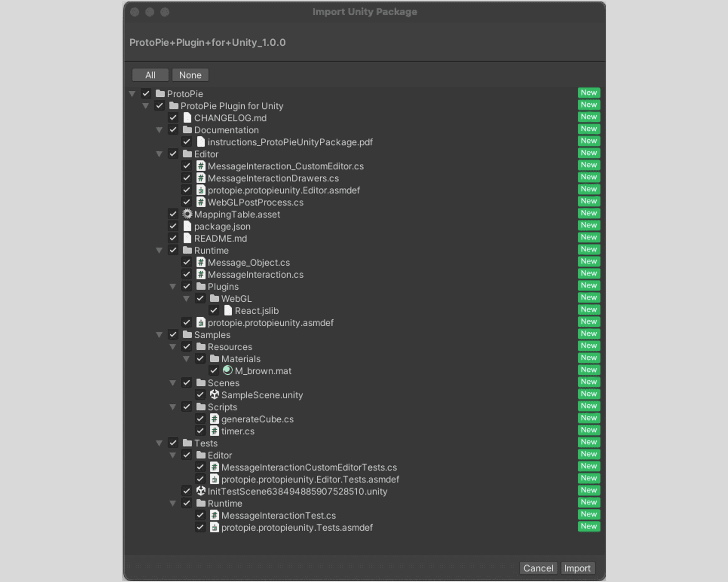This screenshot has width=728, height=582.
Task: Click the folder icon beside Plugins
Action: pyautogui.click(x=201, y=286)
